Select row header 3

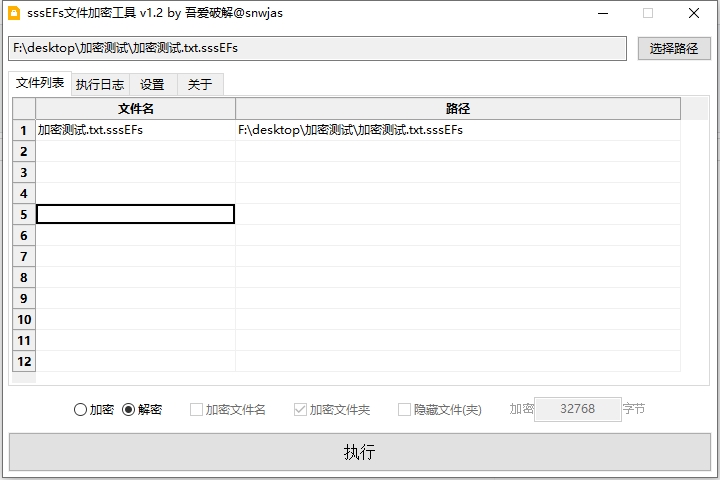tap(24, 172)
